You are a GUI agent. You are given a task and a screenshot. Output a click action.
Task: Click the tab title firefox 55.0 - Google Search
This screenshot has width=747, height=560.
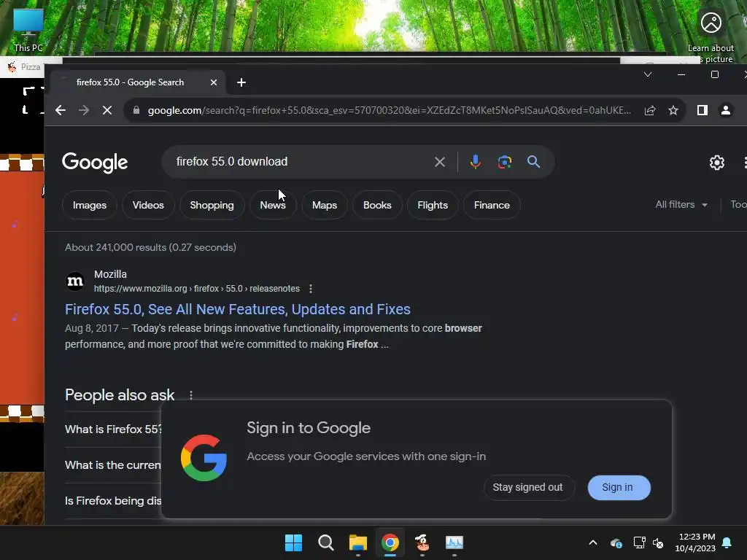(x=130, y=82)
